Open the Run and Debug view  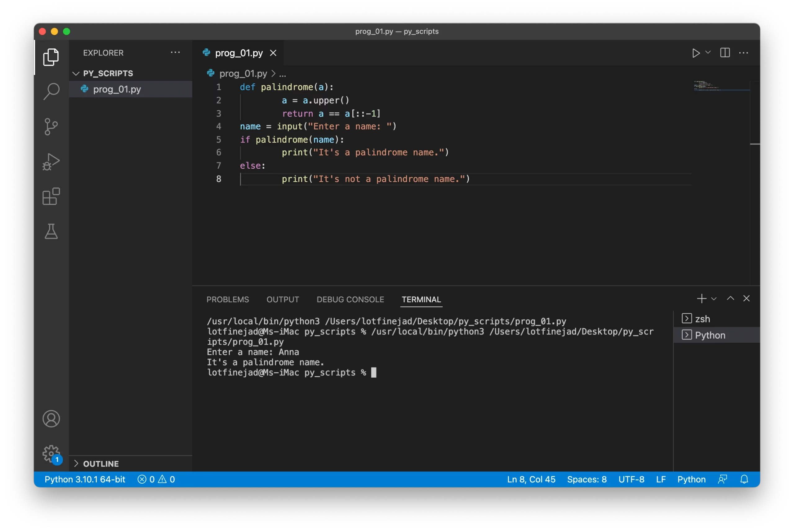pyautogui.click(x=51, y=162)
